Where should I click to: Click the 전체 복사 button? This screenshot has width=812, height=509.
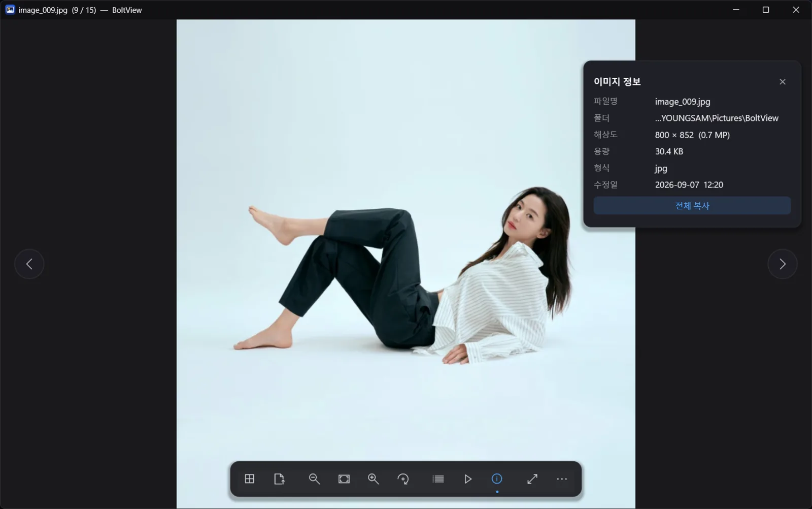(692, 206)
